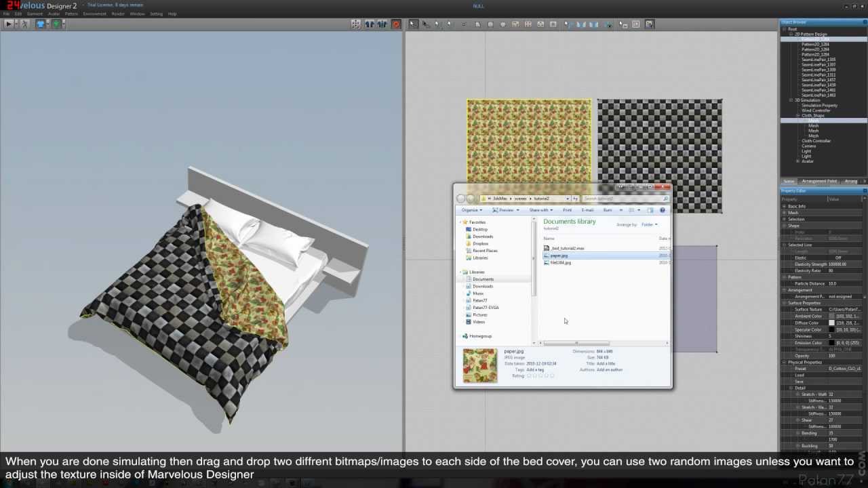Click the Ambient Color swatch

click(831, 317)
